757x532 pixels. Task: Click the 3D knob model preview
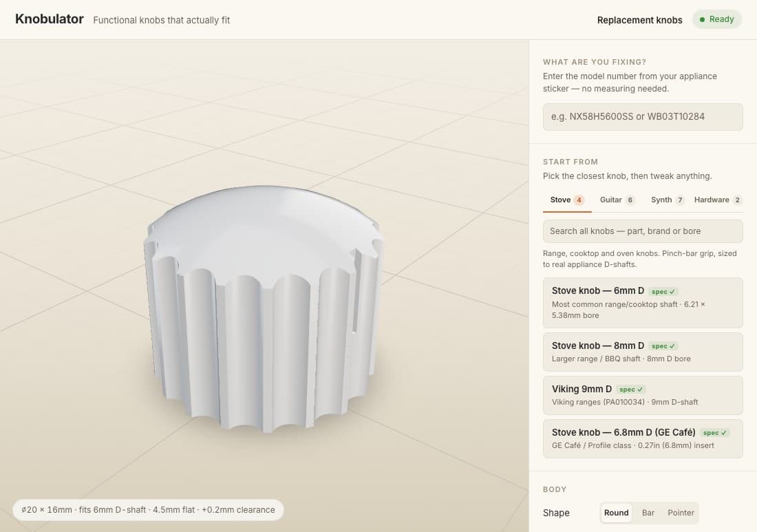(264, 309)
